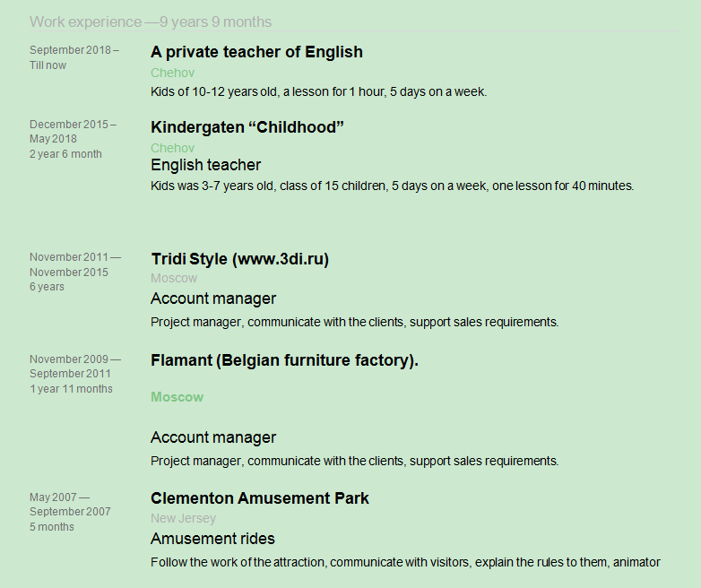Open the Tridi Style (www.3di.ru) link
Viewport: 701px width, 588px height.
[x=239, y=259]
